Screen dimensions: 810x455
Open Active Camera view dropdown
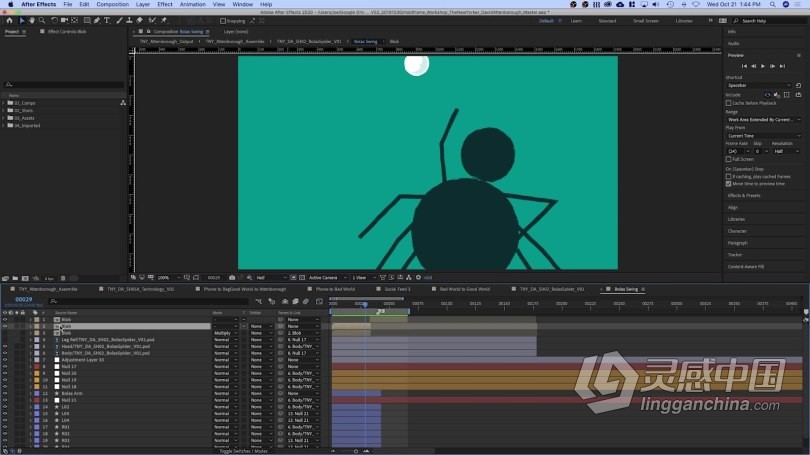click(x=327, y=277)
